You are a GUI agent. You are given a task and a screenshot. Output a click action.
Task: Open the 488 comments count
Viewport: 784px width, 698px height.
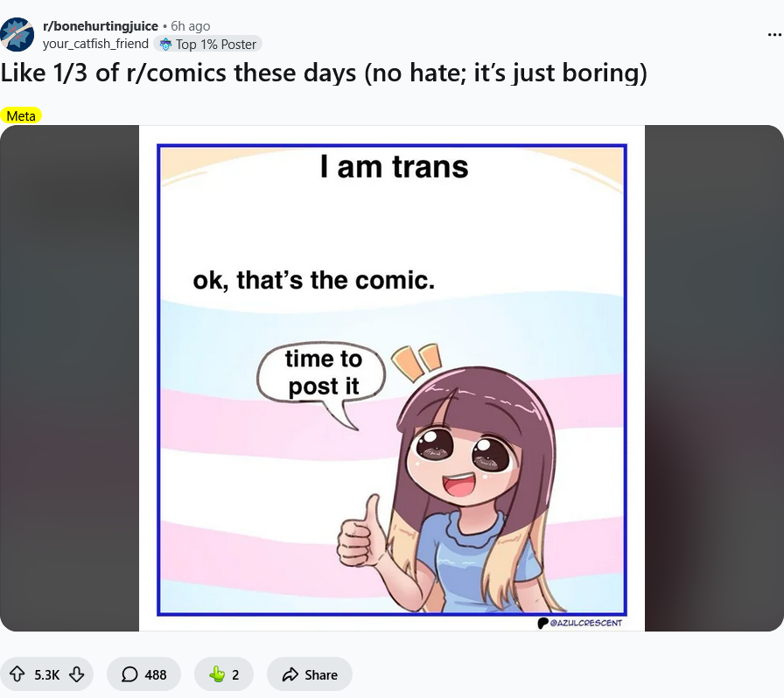point(156,674)
